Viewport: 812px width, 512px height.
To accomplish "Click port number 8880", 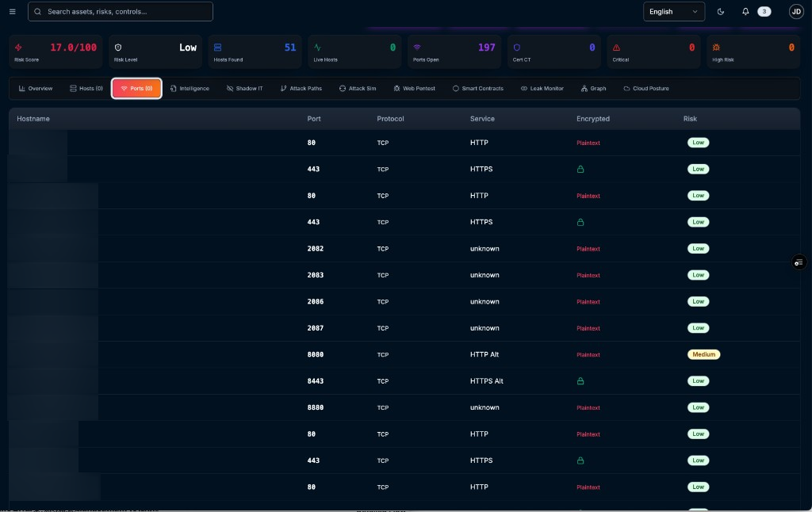I will point(316,408).
